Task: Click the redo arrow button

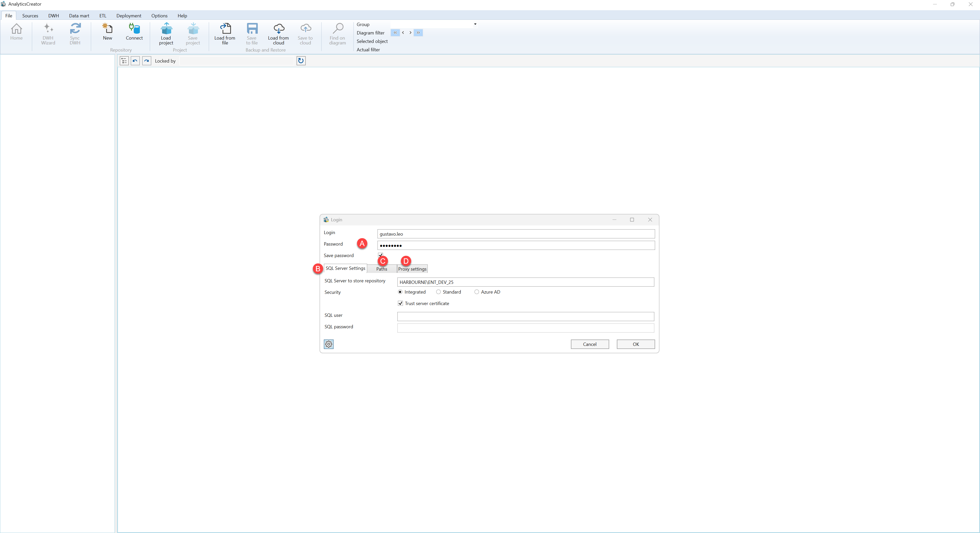Action: point(146,61)
